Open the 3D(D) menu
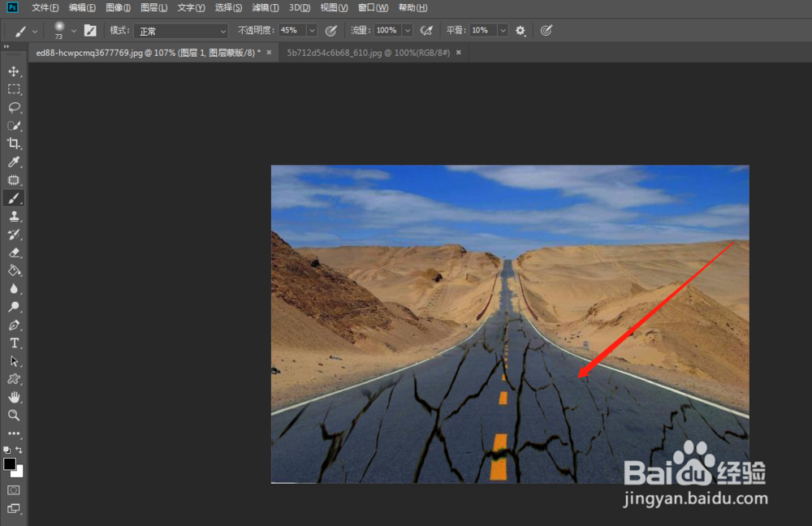 (x=300, y=8)
